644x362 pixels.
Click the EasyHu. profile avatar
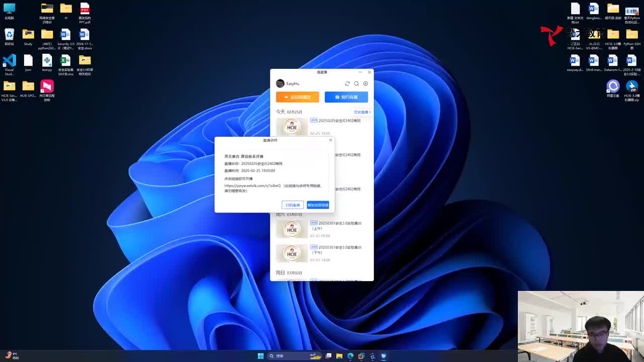coord(280,83)
